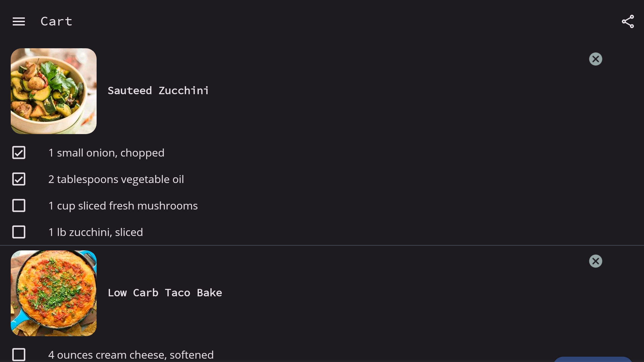The height and width of the screenshot is (362, 644).
Task: Remove Low Carb Taco Bake recipe
Action: [595, 261]
